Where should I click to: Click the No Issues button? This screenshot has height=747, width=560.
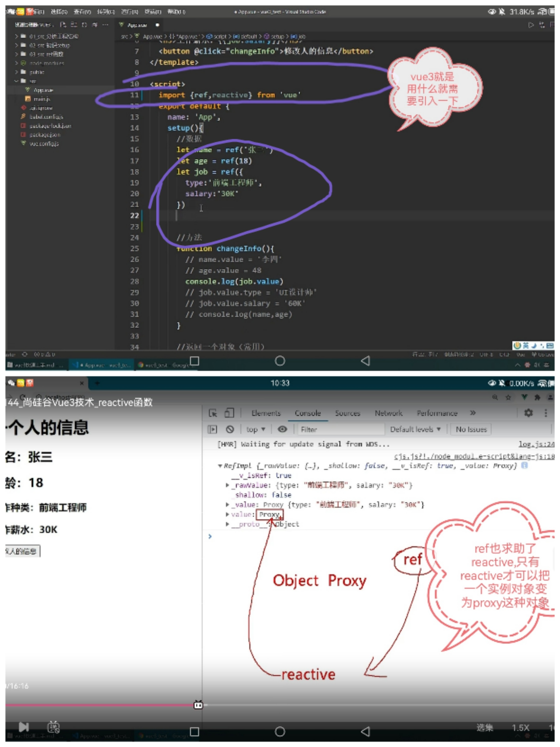click(471, 429)
